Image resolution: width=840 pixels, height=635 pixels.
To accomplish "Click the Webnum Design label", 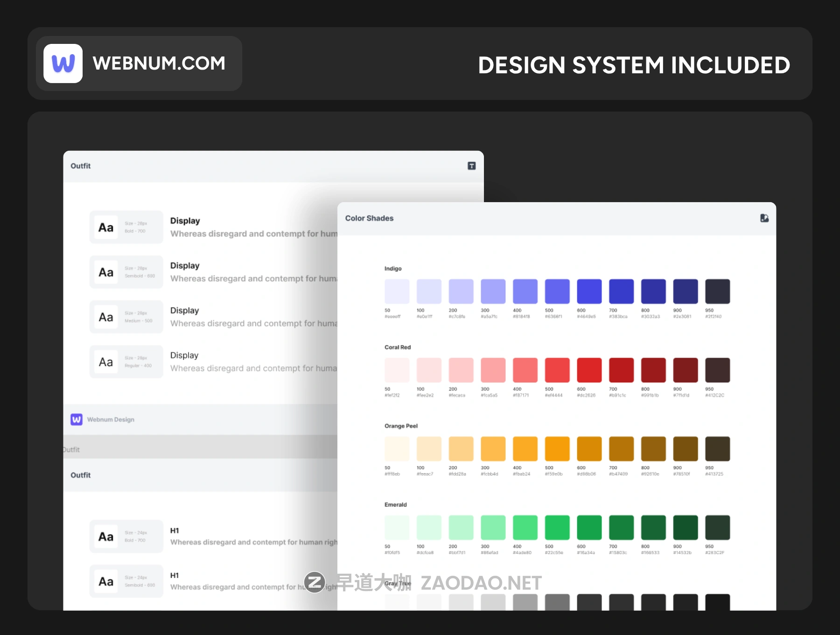I will click(x=111, y=419).
